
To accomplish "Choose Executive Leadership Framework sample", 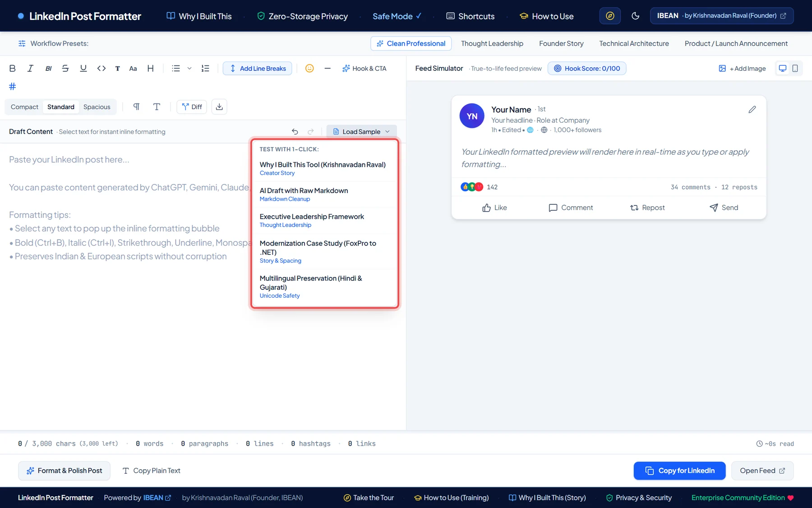I will coord(324,221).
